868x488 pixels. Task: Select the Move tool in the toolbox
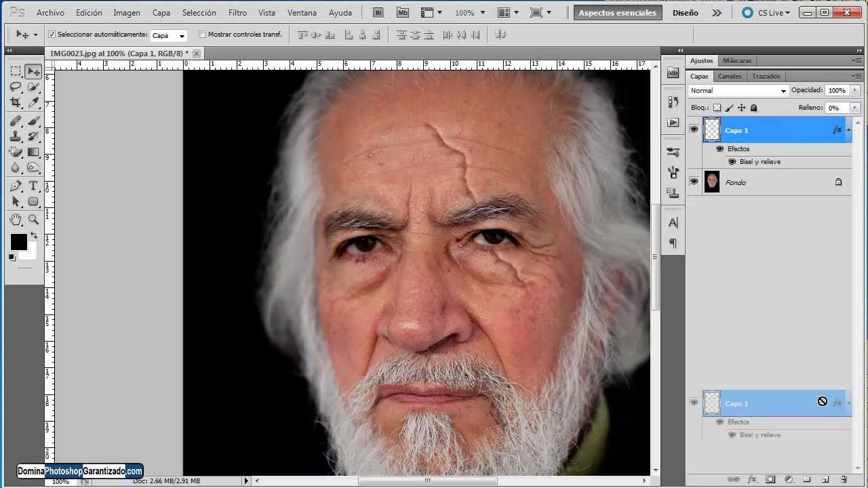tap(33, 71)
